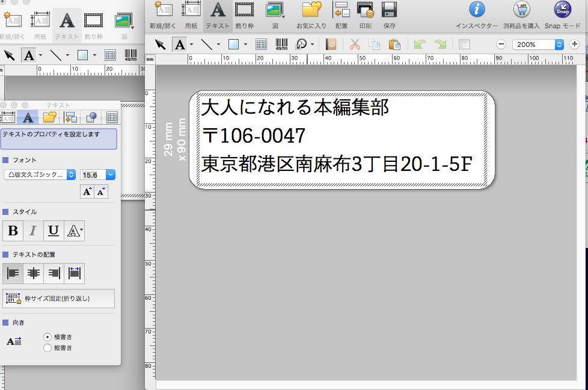Screen dimensions: 588x390
Task: Toggle underline text style
Action: (54, 231)
